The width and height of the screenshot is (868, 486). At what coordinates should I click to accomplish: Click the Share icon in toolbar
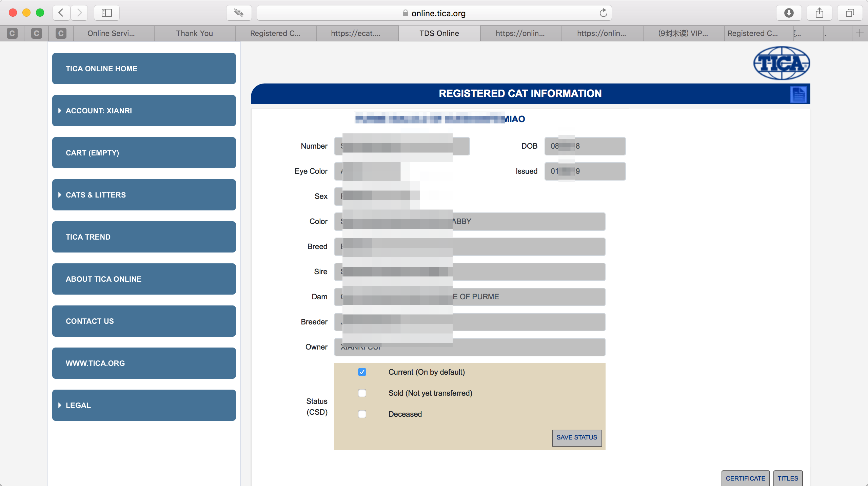point(819,13)
